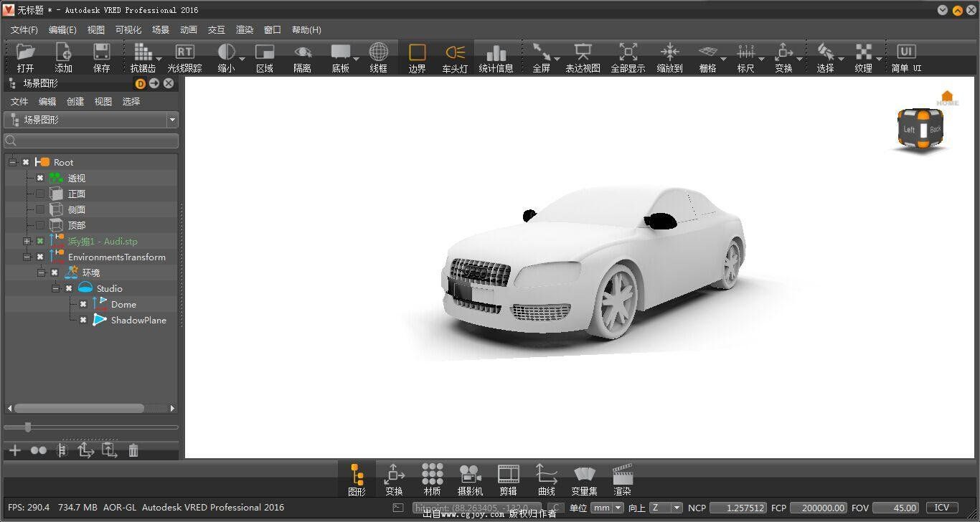
Task: Toggle checkbox of Audi.stp node
Action: pyautogui.click(x=40, y=241)
